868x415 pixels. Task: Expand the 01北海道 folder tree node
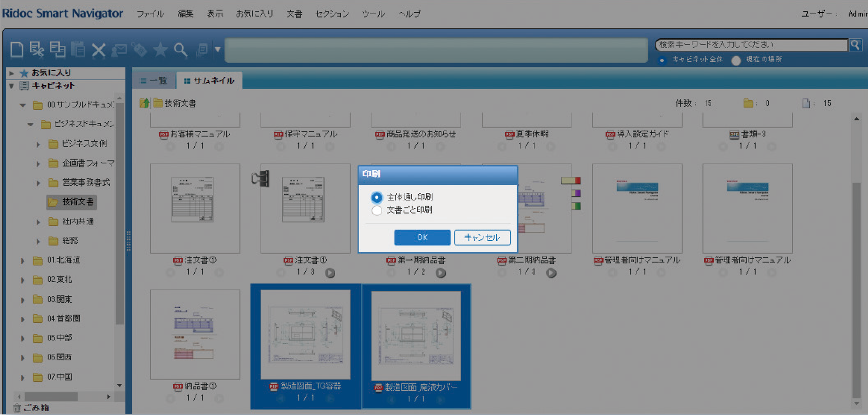[22, 260]
